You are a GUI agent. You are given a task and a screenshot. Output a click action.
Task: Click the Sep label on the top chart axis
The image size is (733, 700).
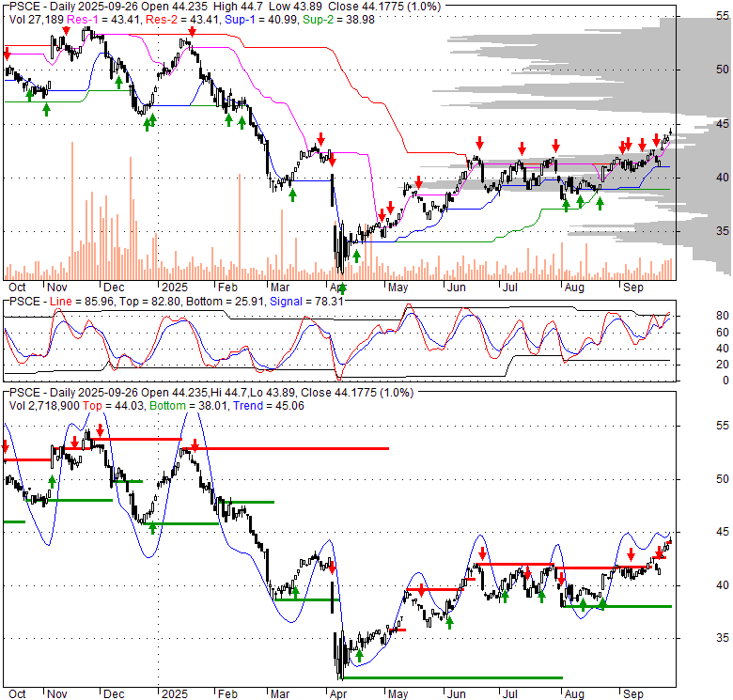point(633,288)
